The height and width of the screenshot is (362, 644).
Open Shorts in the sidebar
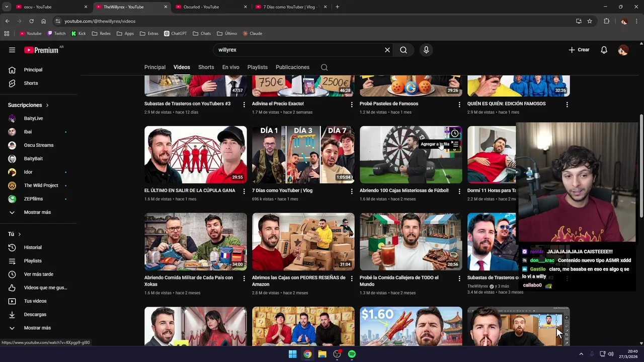coord(38,83)
